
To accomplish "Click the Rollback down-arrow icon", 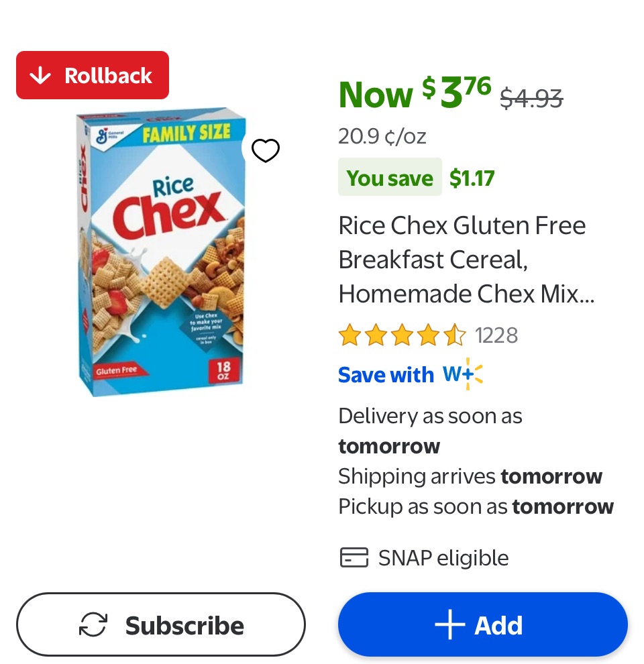I will 41,76.
